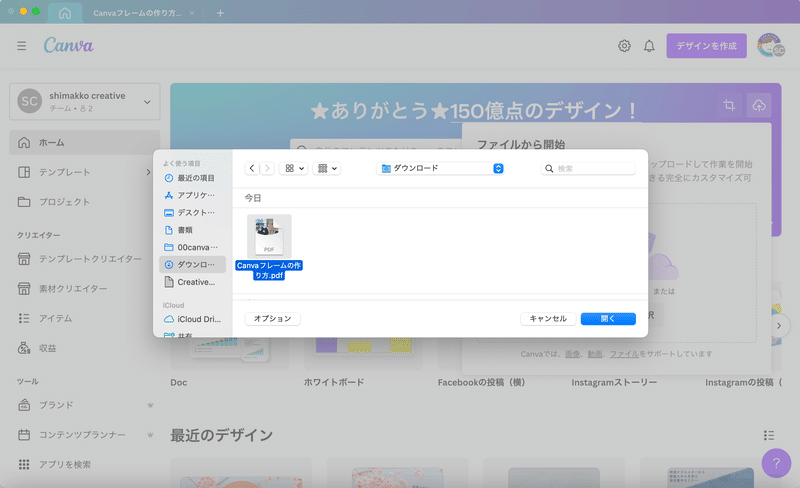This screenshot has height=488, width=800.
Task: Select 書類 in dialog sidebar
Action: 192,230
